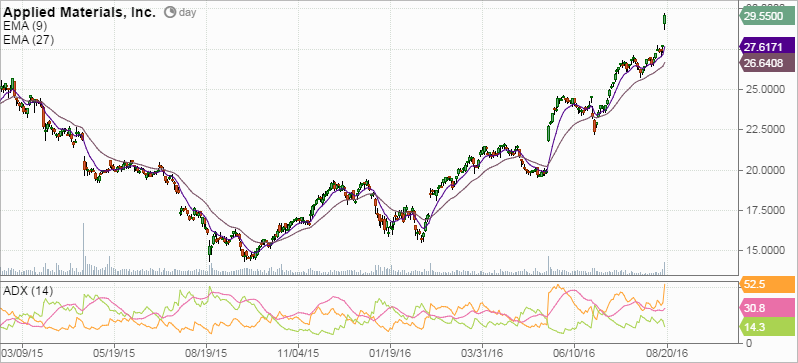Click the 05/19/15 date axis label
Viewport: 798px width, 363px height.
[114, 352]
